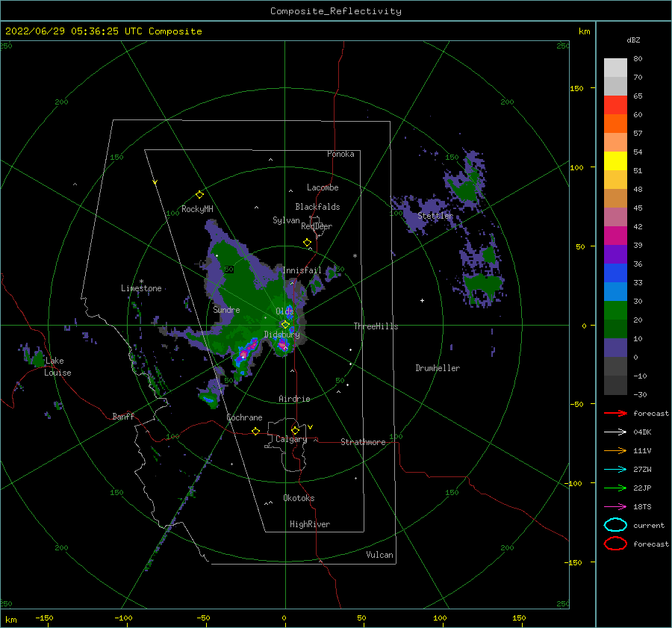Click the Composite_Reflectivity title
Viewport: 672px width, 628px height.
point(336,11)
